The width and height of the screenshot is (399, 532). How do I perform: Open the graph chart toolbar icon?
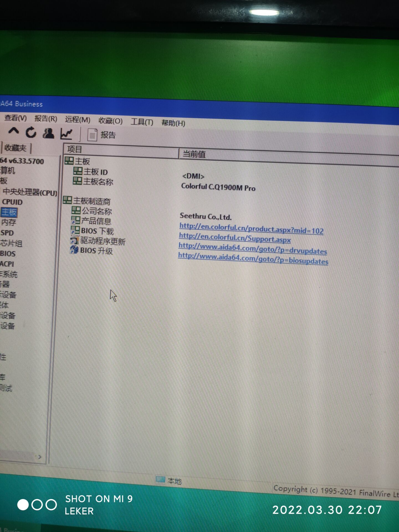[x=66, y=134]
